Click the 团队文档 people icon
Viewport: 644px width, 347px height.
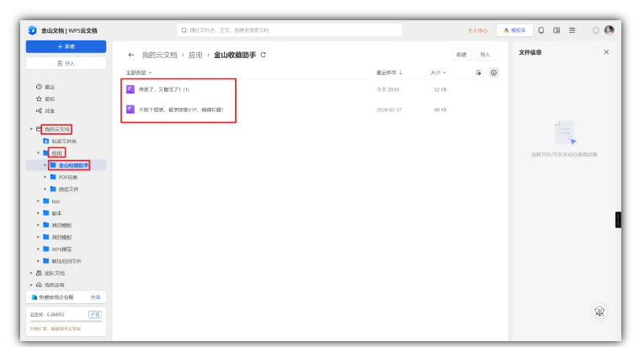pos(39,273)
